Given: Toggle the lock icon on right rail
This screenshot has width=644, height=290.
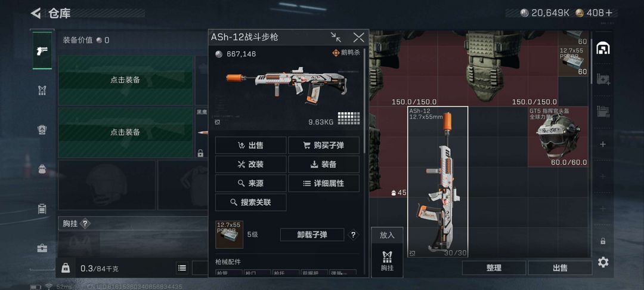Looking at the screenshot, I should (603, 241).
